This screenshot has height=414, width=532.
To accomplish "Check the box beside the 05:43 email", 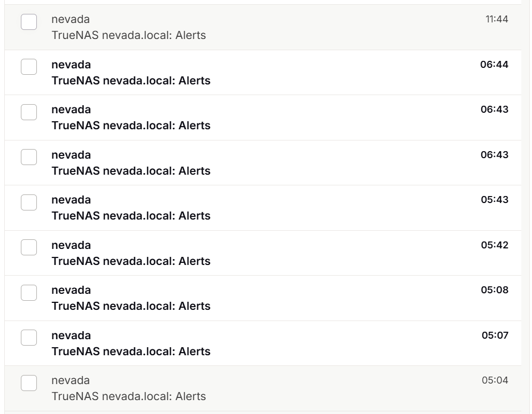I will tap(29, 202).
